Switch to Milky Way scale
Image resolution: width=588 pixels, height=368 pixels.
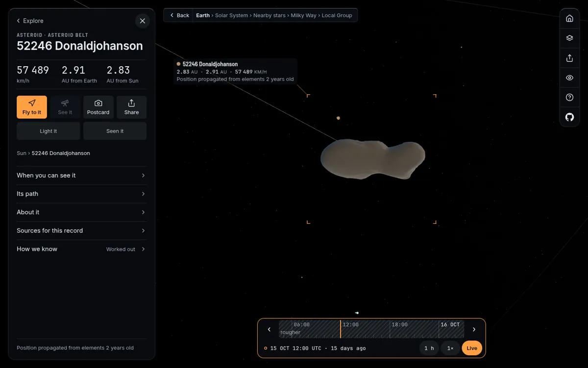click(x=304, y=15)
